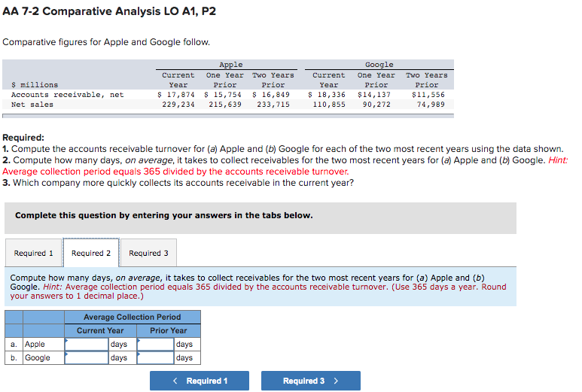Image resolution: width=582 pixels, height=392 pixels.
Task: Click the Net sales row label
Action: 32,105
